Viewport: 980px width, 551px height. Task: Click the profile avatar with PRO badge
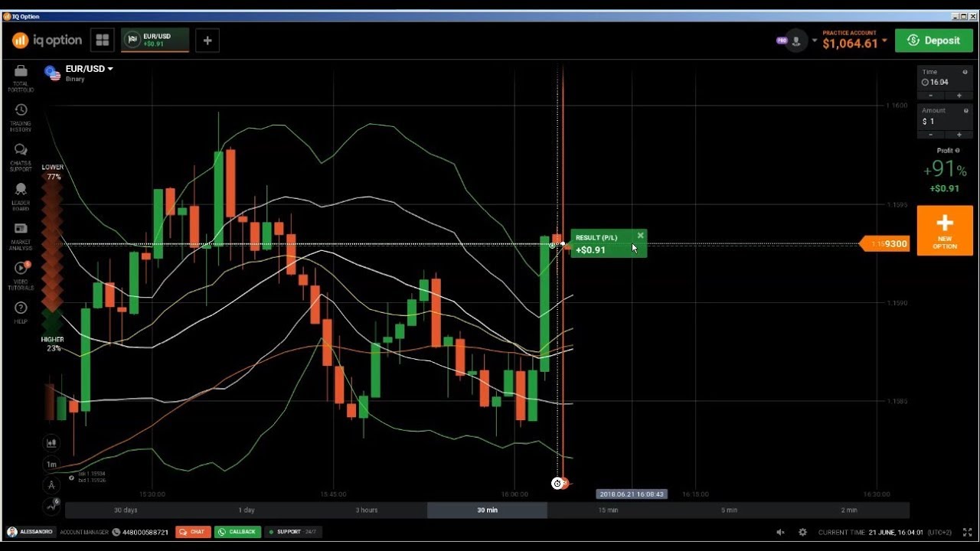(x=795, y=41)
